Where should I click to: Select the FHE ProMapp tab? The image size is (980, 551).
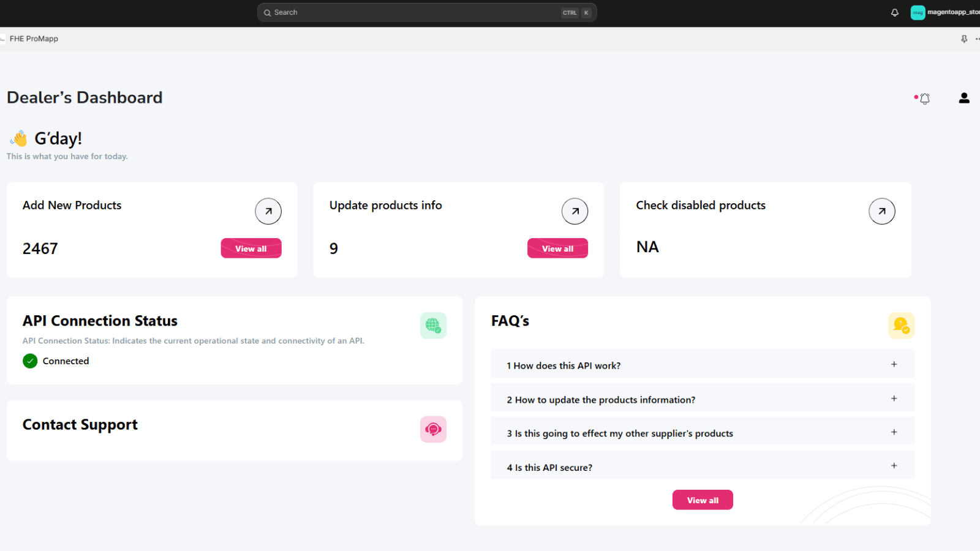coord(33,39)
